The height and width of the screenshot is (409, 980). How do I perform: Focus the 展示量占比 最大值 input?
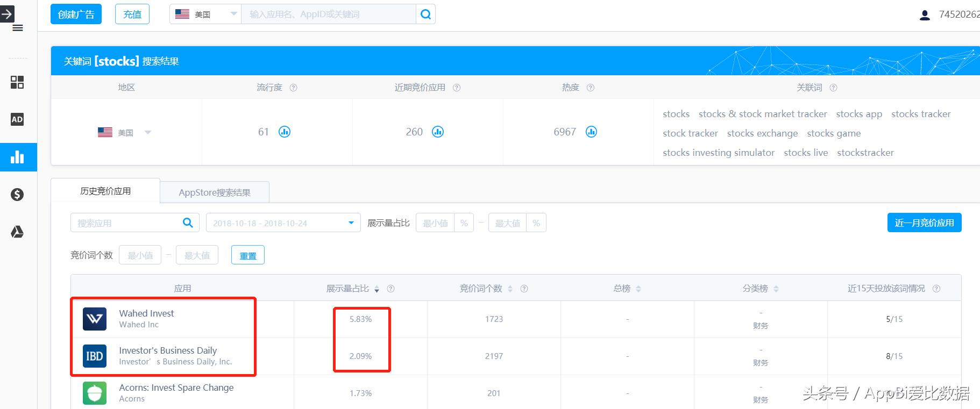[508, 223]
